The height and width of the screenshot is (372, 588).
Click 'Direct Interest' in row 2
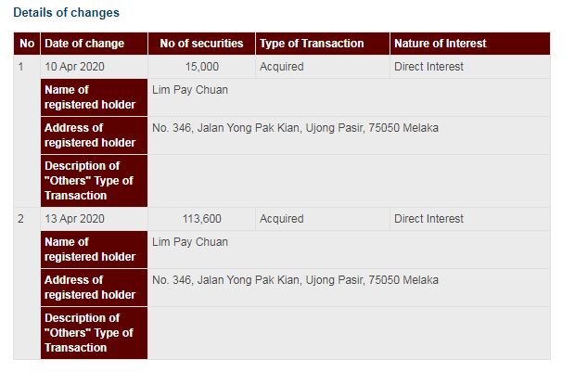(x=428, y=219)
